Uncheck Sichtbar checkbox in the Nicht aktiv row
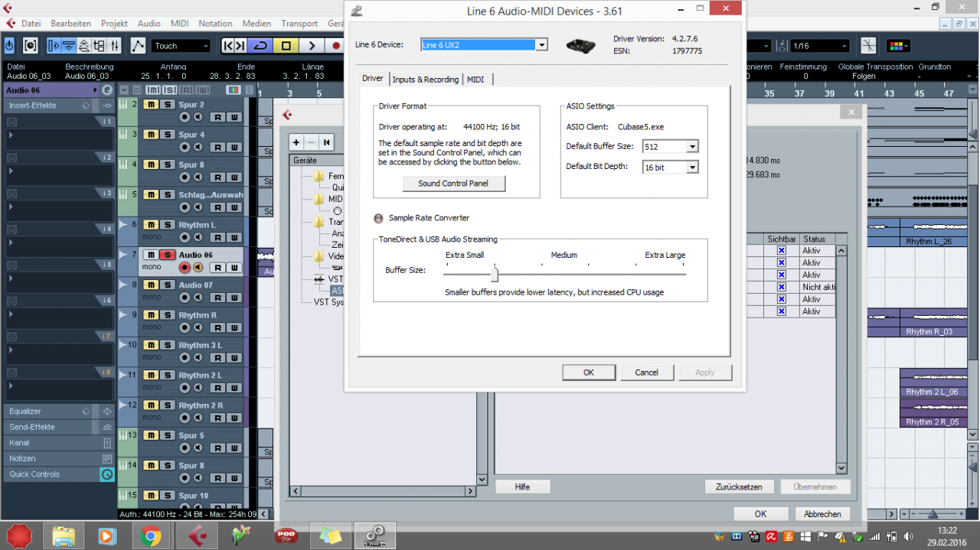 coord(782,287)
